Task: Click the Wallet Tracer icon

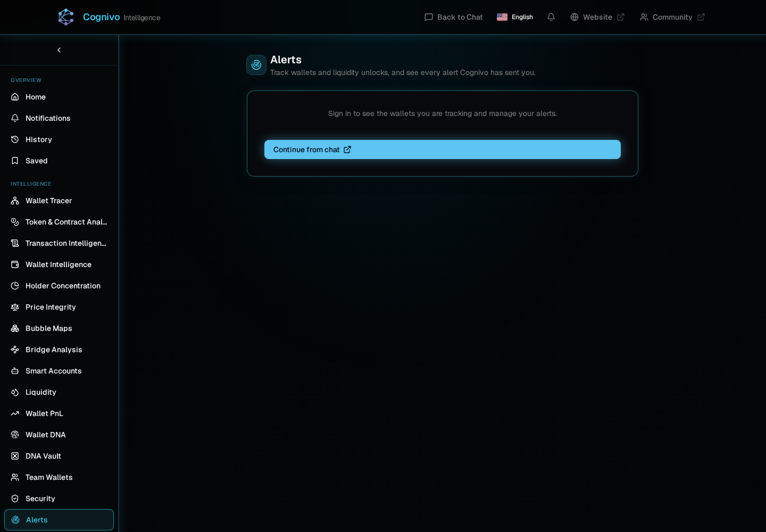Action: click(15, 201)
